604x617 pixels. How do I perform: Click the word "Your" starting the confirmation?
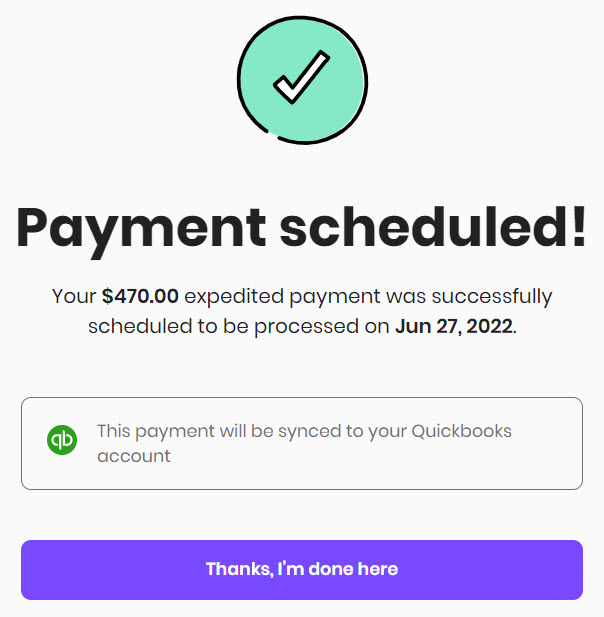[74, 296]
